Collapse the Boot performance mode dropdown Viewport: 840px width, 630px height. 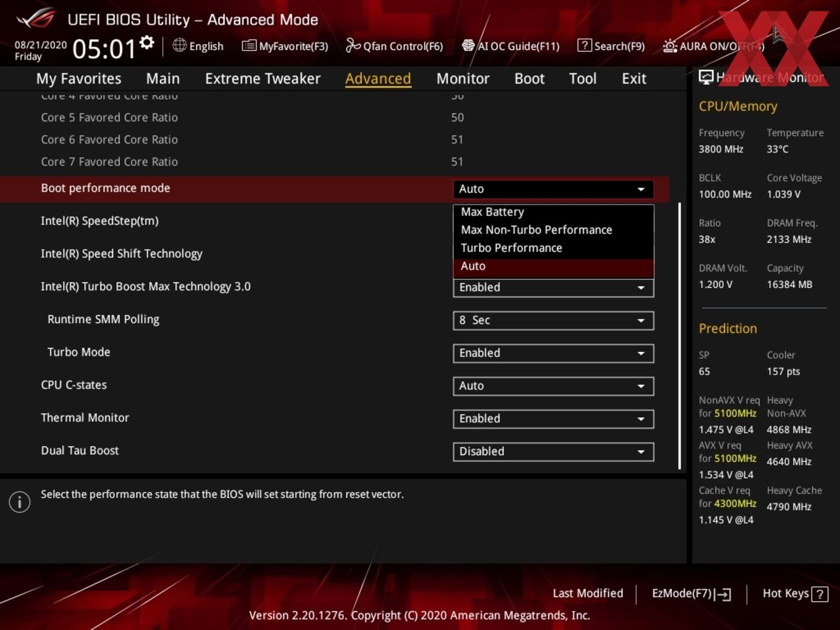(553, 189)
